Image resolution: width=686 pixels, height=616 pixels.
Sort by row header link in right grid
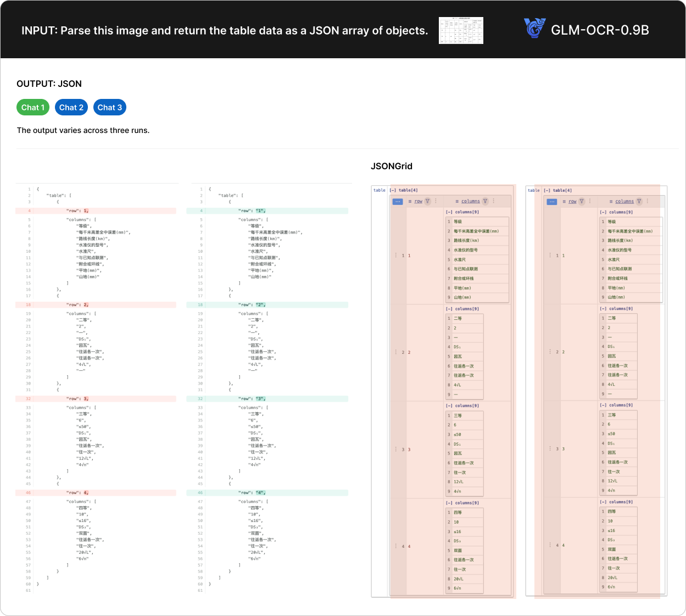pyautogui.click(x=572, y=201)
